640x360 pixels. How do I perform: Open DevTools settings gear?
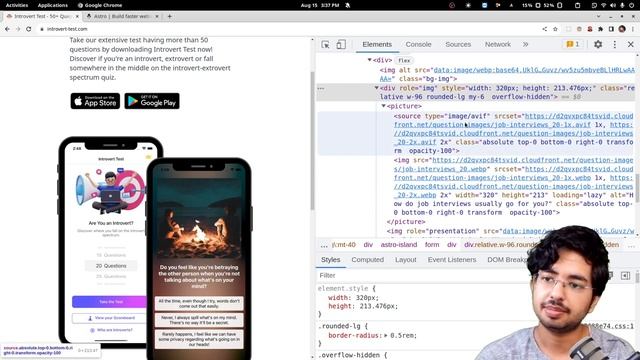pyautogui.click(x=598, y=44)
